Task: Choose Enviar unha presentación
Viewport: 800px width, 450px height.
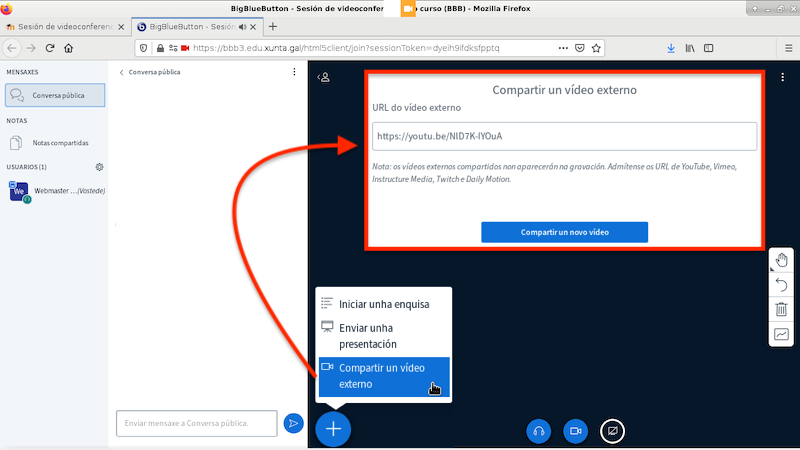Action: pos(384,336)
